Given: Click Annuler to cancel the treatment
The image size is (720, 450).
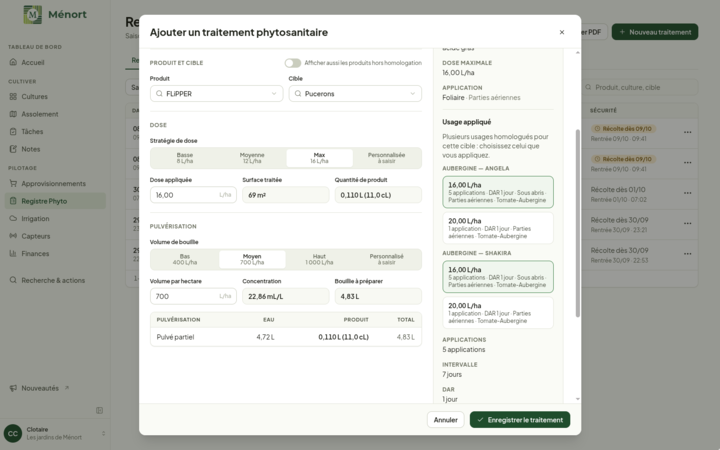Looking at the screenshot, I should tap(445, 420).
